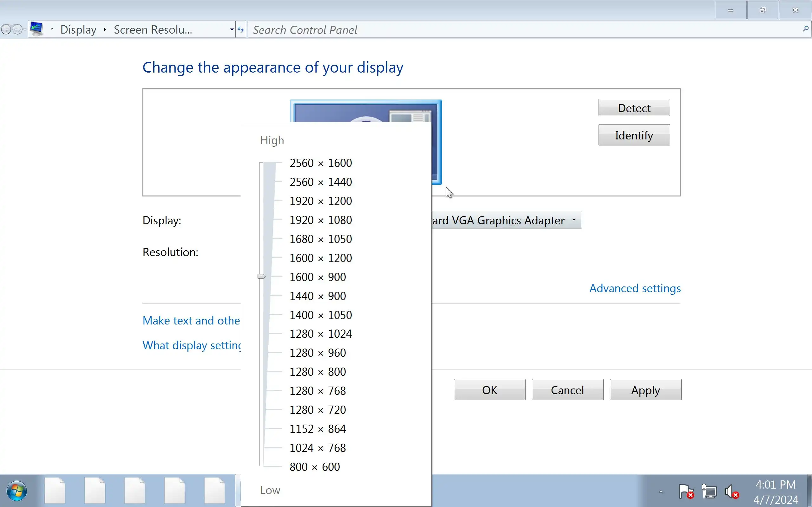Click the resolution slider thumb handle
812x507 pixels.
pos(261,277)
